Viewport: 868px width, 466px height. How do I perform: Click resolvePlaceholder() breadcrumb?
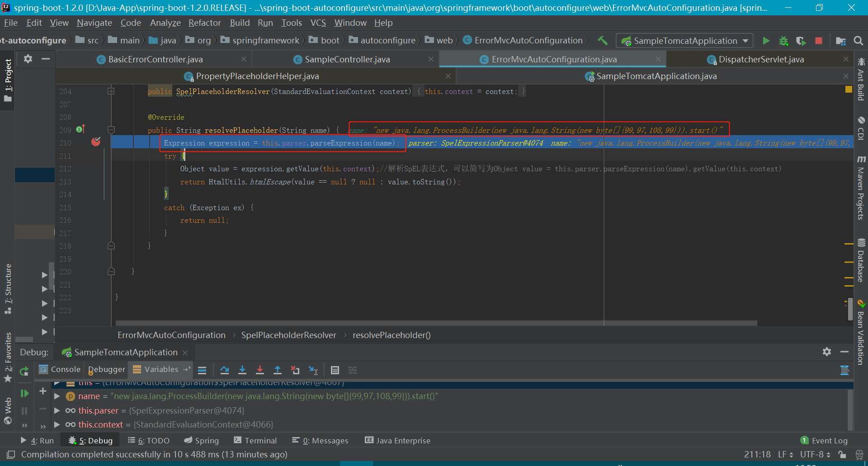tap(392, 335)
